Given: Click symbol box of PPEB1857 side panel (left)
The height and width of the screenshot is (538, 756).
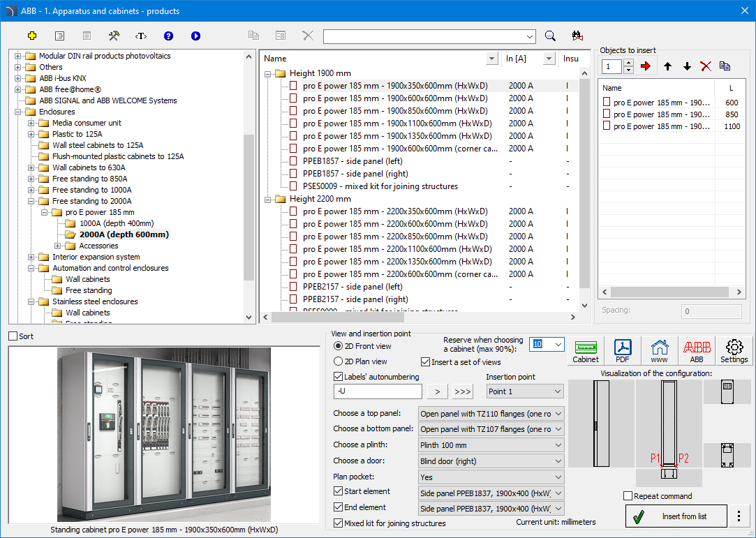Looking at the screenshot, I should tap(293, 161).
